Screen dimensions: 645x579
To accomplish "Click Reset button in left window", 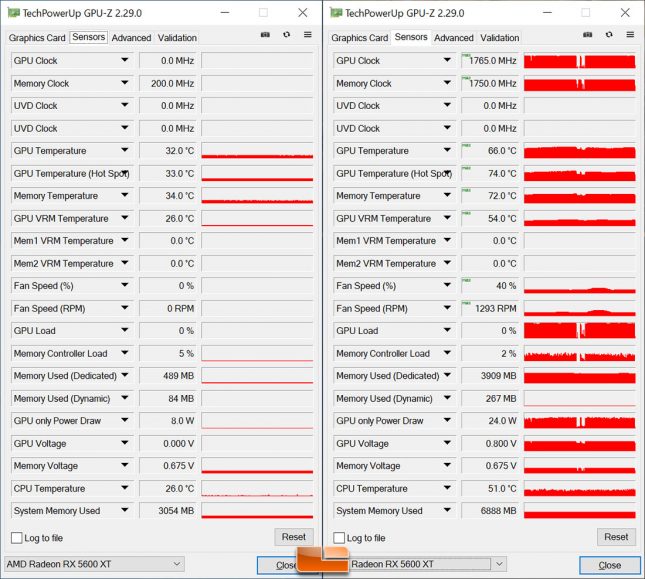I will 294,537.
